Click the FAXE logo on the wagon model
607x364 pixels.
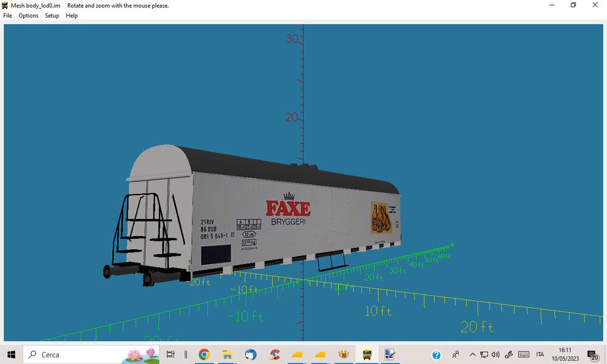(288, 209)
